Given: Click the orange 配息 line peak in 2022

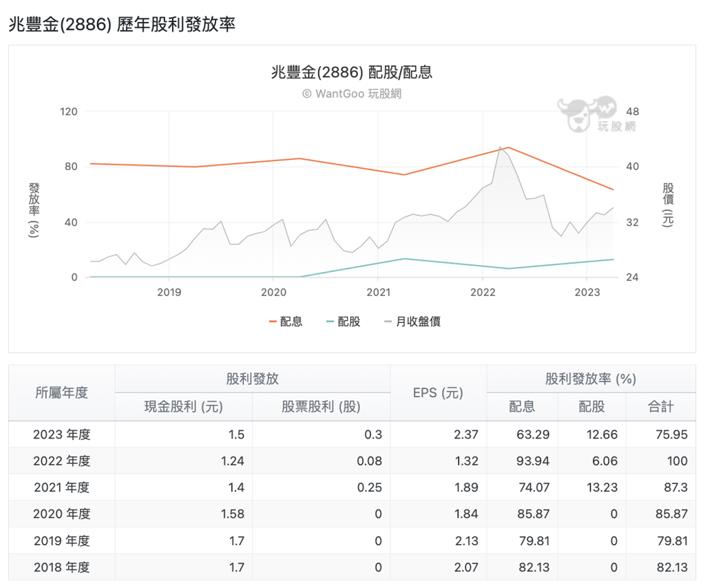Looking at the screenshot, I should (x=507, y=147).
